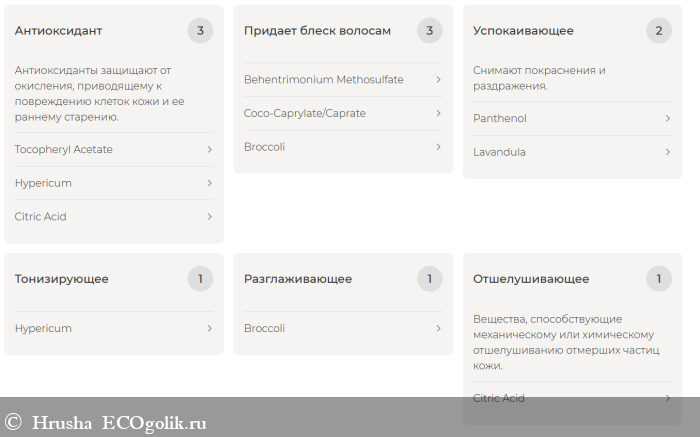Click the count badge on Успокаивающее card
The height and width of the screenshot is (437, 700).
click(658, 31)
